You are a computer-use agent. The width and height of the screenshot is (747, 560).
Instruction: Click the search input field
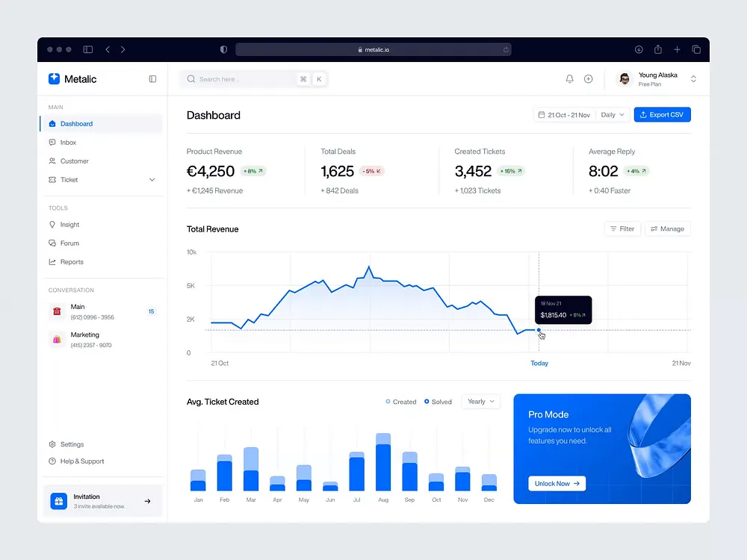(239, 78)
